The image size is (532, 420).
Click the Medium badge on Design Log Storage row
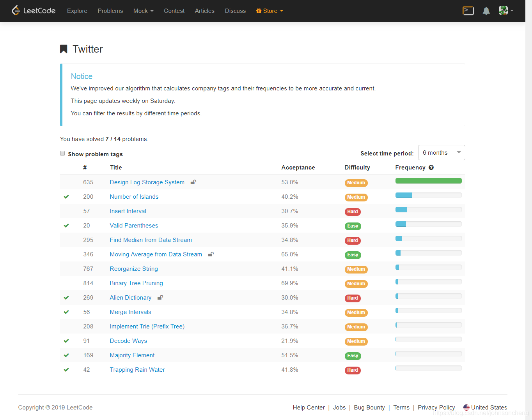[x=356, y=183]
